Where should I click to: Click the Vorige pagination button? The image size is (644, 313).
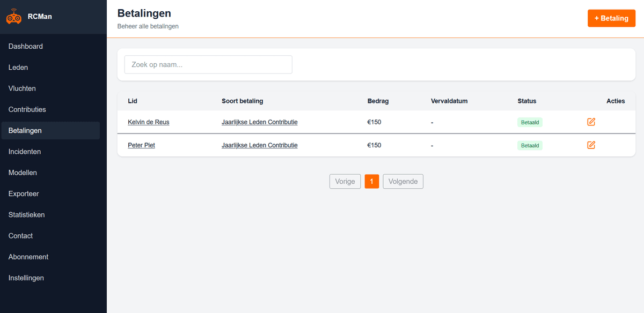[x=345, y=181]
